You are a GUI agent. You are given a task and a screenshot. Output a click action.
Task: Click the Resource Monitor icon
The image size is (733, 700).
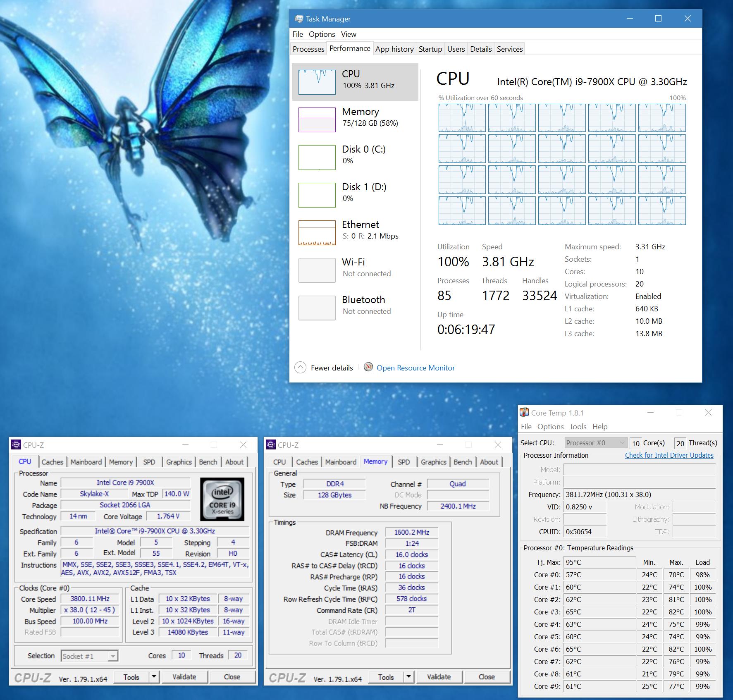click(368, 367)
